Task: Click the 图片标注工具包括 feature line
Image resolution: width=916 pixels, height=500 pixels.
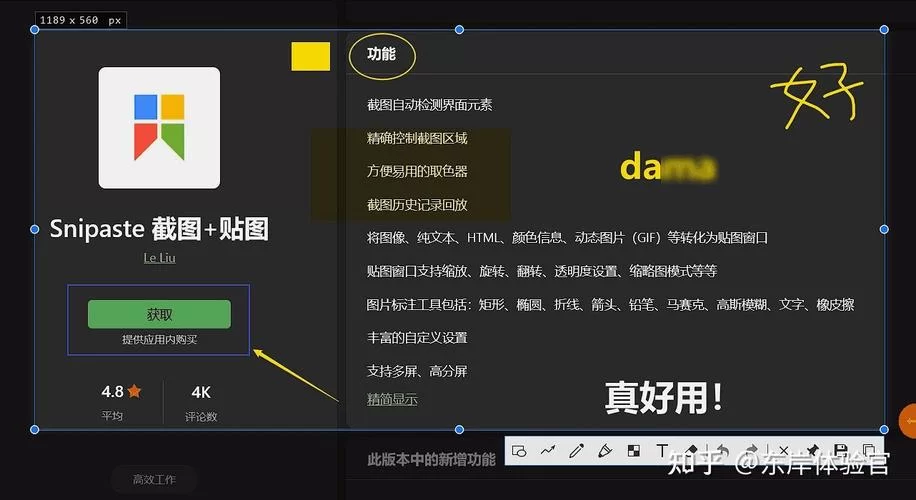Action: click(610, 304)
